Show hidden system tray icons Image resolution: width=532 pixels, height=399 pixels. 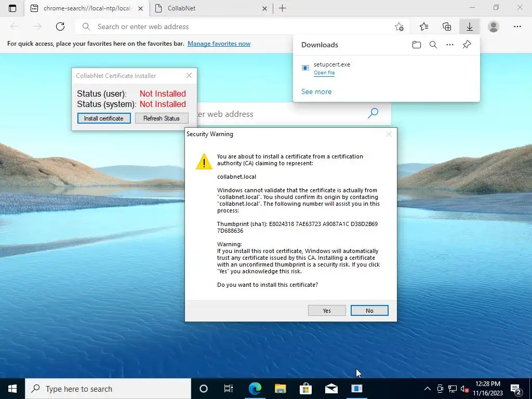coord(428,389)
